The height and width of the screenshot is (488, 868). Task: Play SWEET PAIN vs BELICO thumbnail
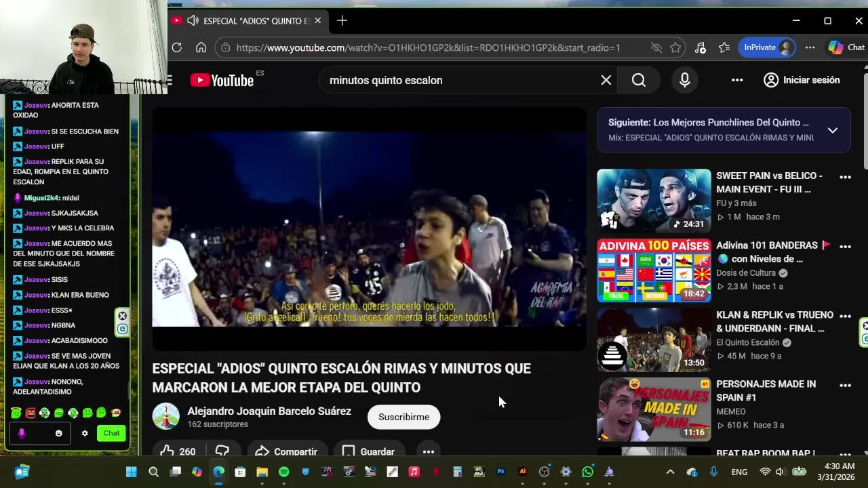tap(654, 200)
